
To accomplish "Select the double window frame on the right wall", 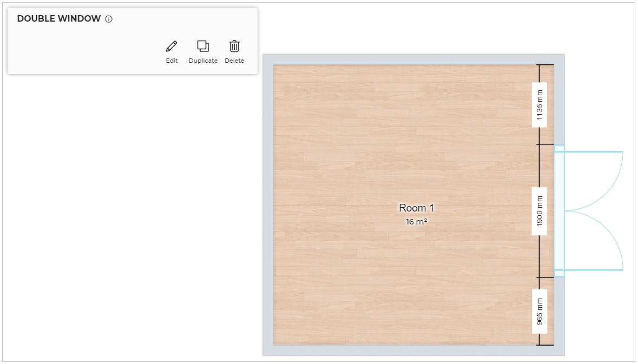I will [559, 211].
